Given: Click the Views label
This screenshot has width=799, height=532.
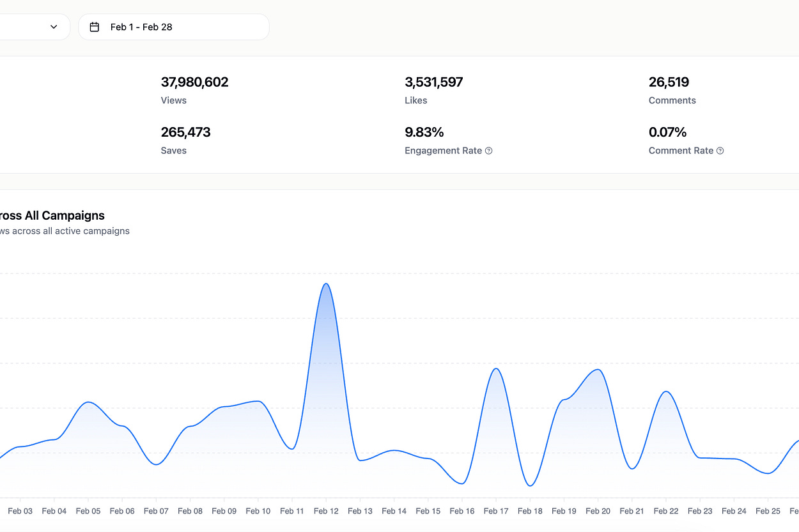Looking at the screenshot, I should (x=174, y=100).
